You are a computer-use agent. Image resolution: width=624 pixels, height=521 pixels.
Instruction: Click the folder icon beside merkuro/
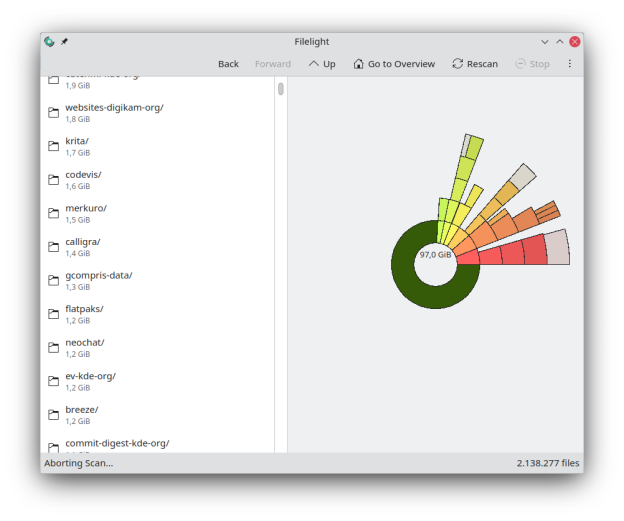coord(54,213)
